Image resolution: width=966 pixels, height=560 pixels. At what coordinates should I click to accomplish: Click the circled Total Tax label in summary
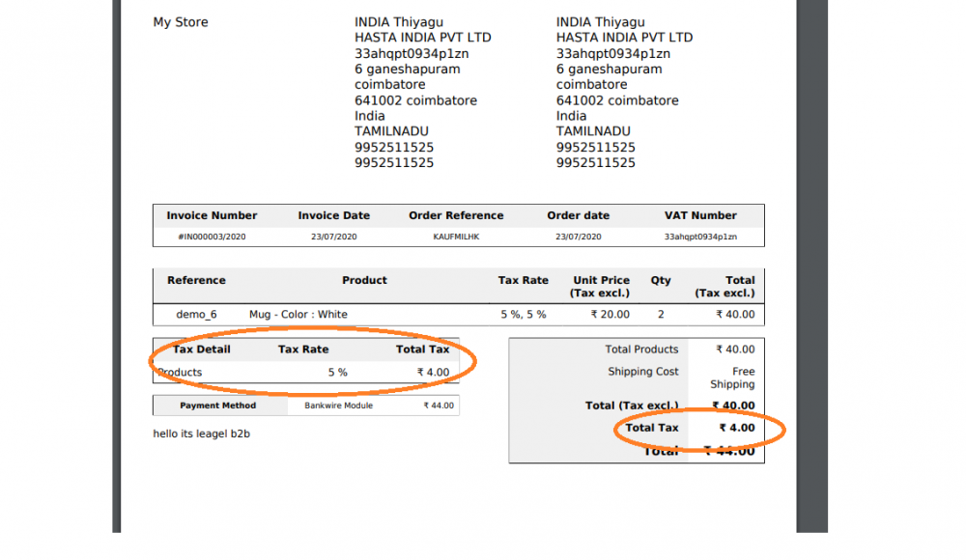[x=652, y=428]
